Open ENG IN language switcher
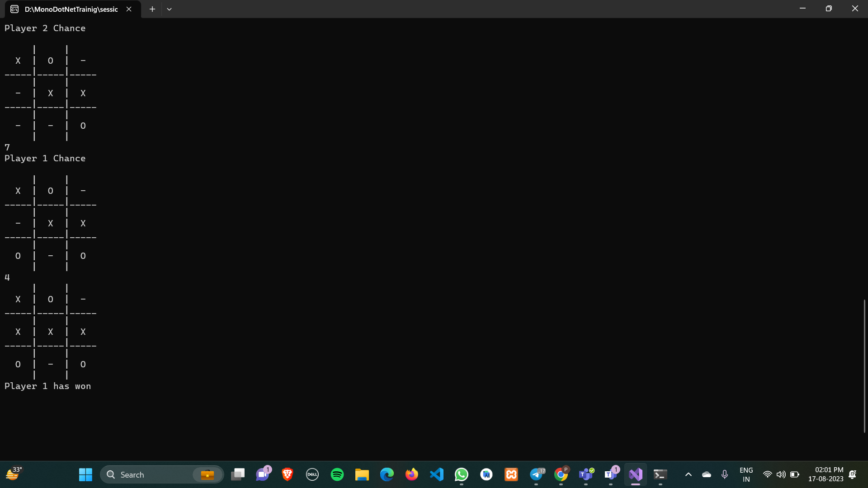Screen dimensions: 868x488 [x=746, y=474]
